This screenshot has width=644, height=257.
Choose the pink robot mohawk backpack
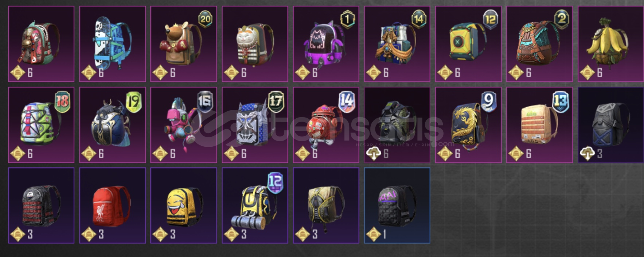184,125
